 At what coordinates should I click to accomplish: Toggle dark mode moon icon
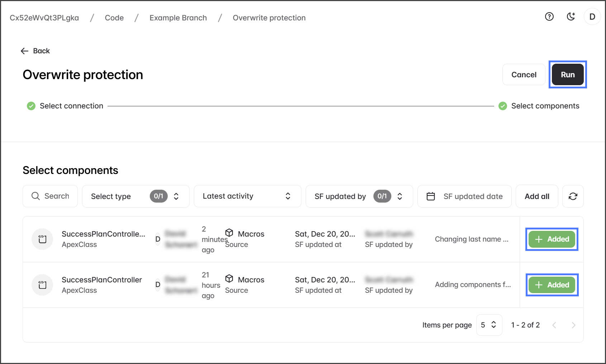coord(571,17)
